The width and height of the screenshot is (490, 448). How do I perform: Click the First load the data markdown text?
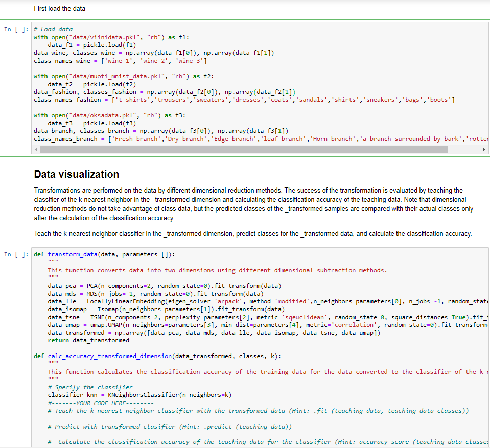click(59, 8)
